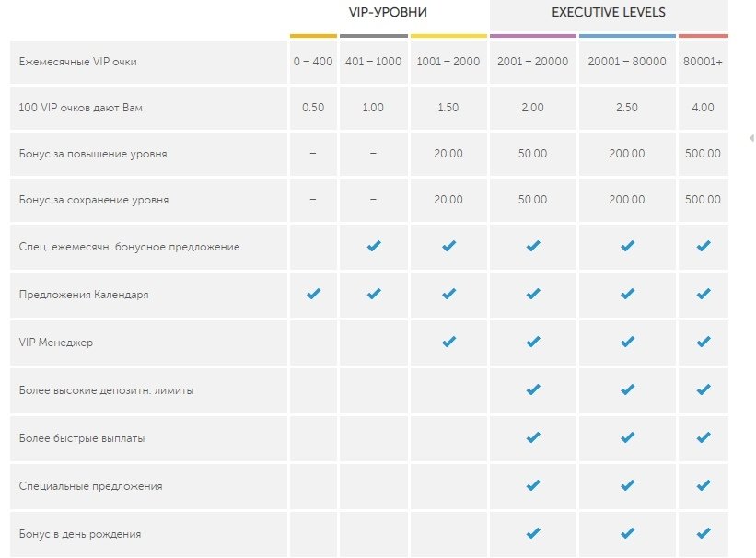Click the Бонус за сохранение уровня row label
This screenshot has height=558, width=756.
[94, 200]
